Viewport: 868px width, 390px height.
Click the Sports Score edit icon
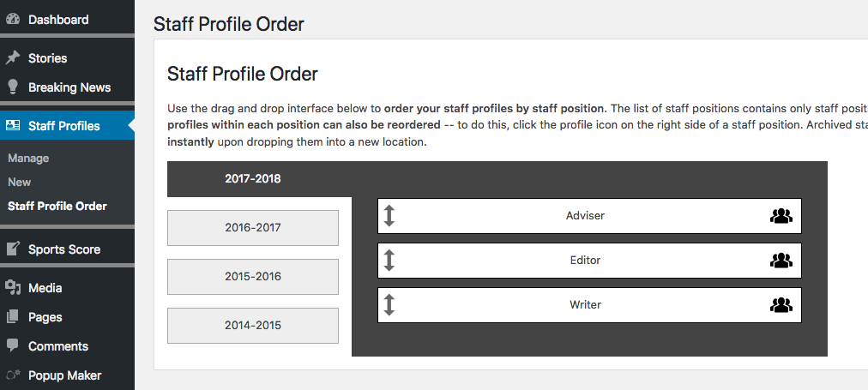point(13,249)
